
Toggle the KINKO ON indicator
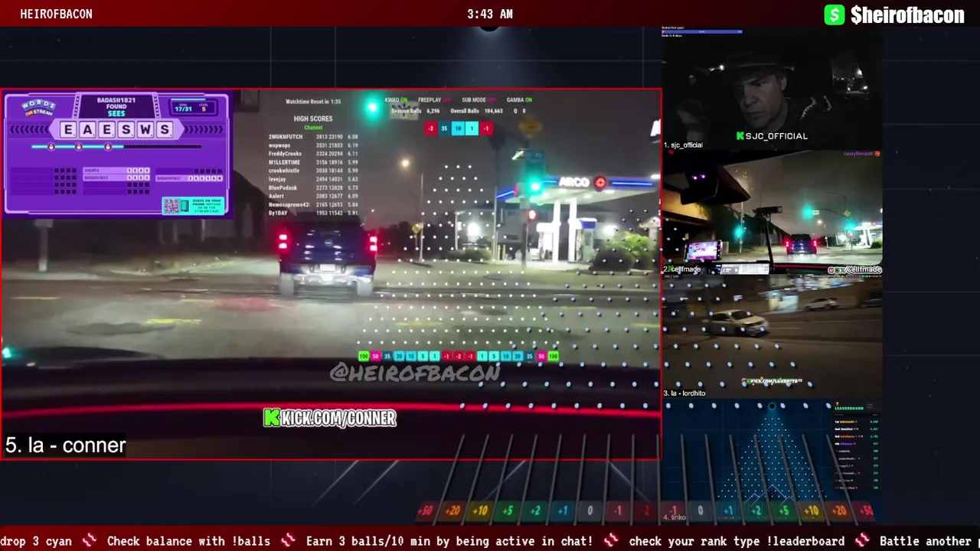(396, 99)
